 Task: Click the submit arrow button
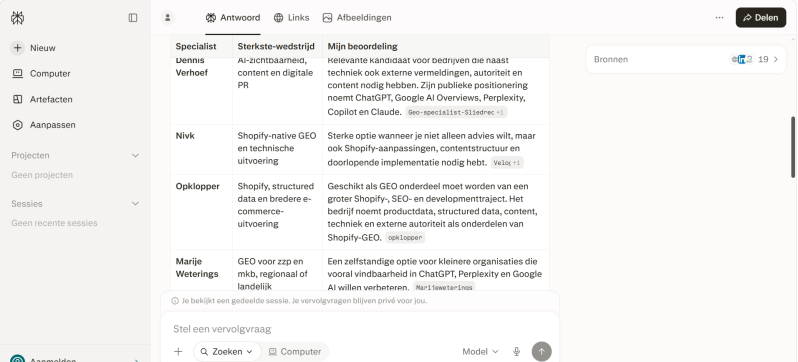542,351
